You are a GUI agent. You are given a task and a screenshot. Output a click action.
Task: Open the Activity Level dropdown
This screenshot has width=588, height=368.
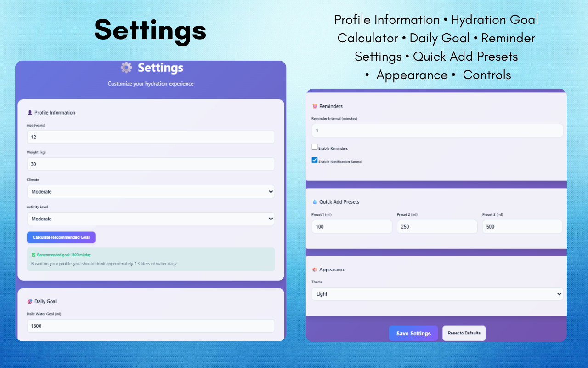point(151,218)
